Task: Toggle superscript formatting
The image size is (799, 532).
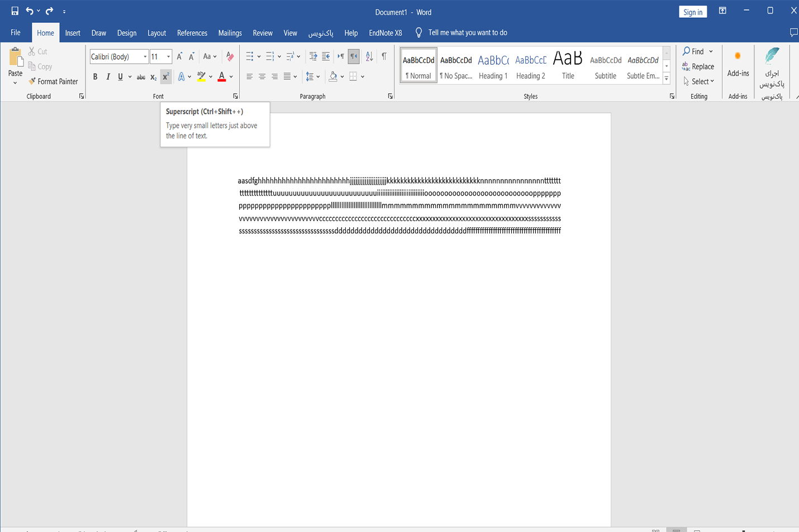Action: [x=166, y=76]
